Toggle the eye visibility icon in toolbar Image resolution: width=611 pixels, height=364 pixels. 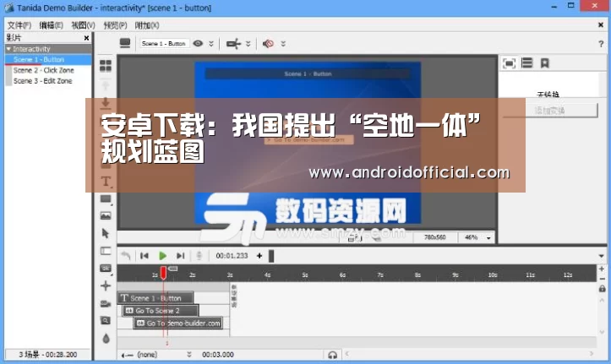(198, 43)
